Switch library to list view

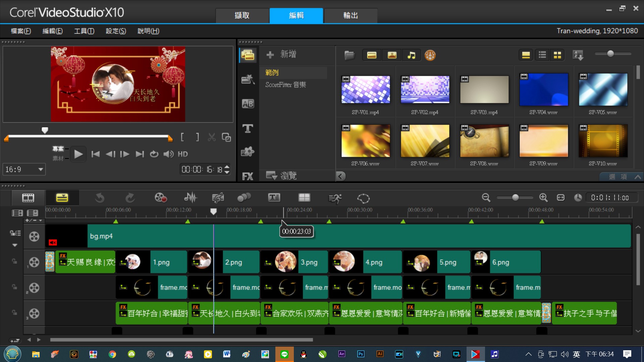coord(542,55)
